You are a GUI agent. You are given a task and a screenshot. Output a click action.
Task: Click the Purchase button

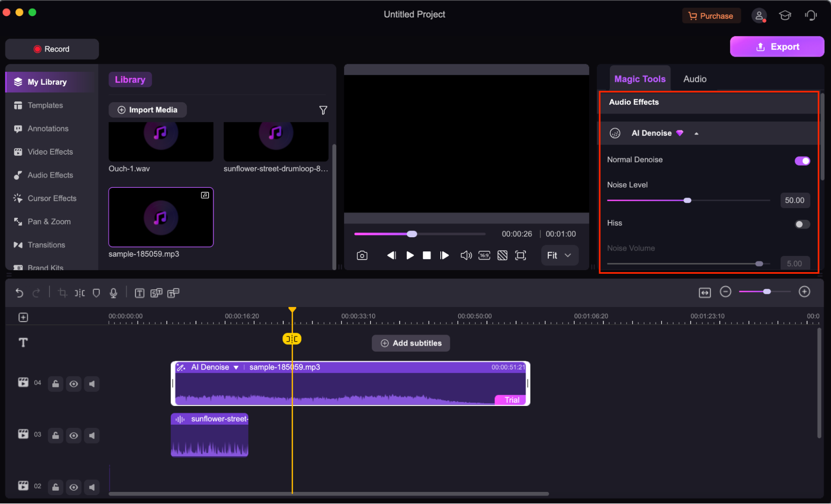711,16
